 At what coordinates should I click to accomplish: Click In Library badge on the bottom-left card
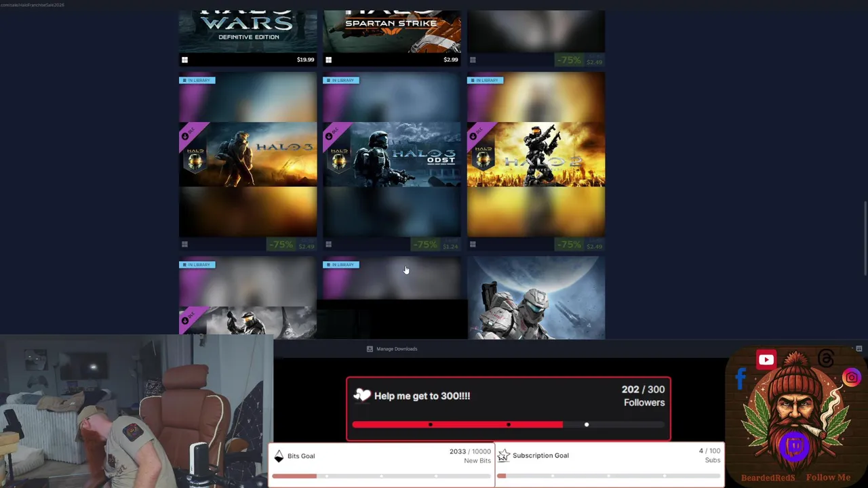point(197,264)
